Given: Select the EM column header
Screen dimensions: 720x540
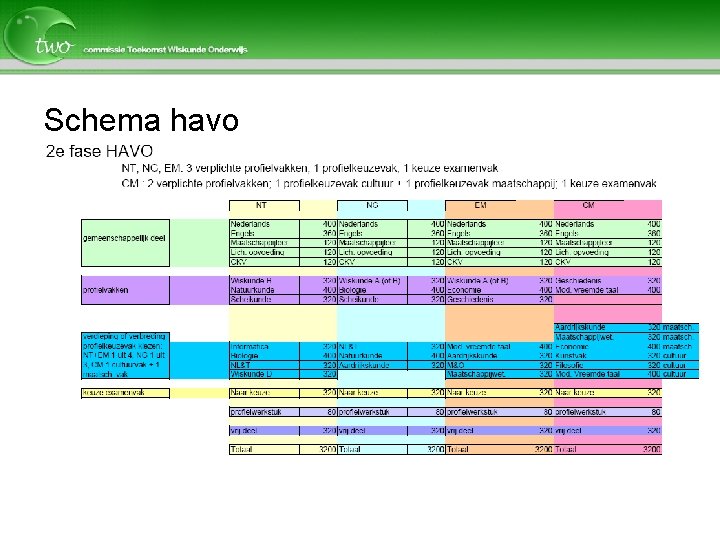Looking at the screenshot, I should pos(480,205).
